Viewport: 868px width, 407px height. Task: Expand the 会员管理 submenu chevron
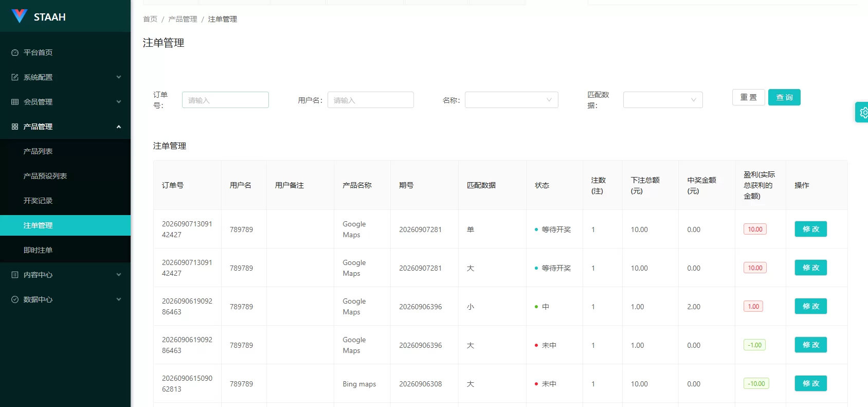[119, 102]
